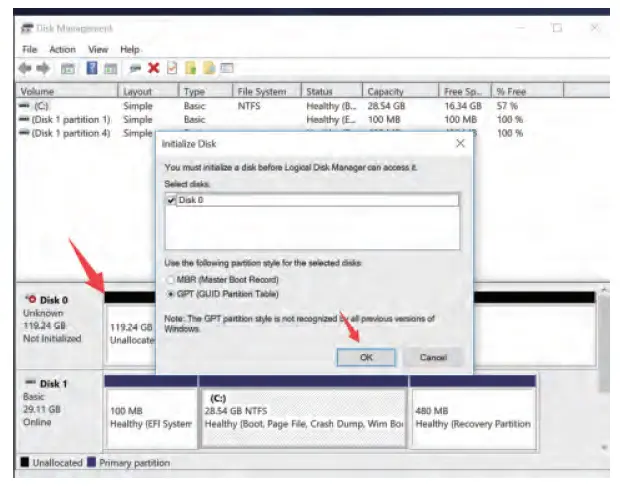620x488 pixels.
Task: Toggle the Show/Hide Console Tree toolbar icon
Action: [x=68, y=69]
